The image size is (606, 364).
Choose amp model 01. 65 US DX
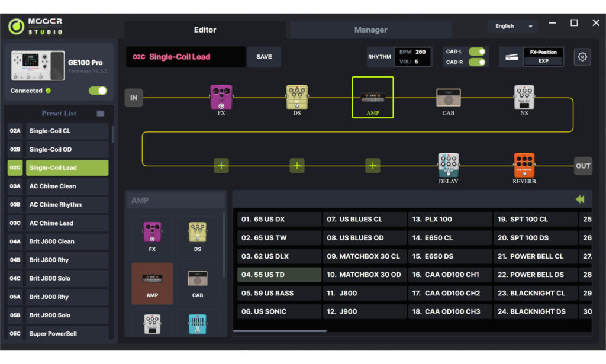[x=279, y=219]
